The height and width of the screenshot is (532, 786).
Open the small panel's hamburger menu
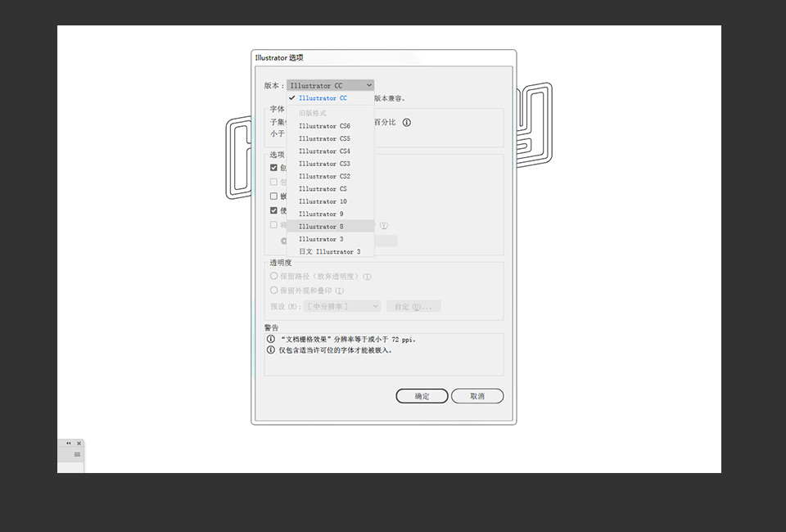tap(77, 454)
